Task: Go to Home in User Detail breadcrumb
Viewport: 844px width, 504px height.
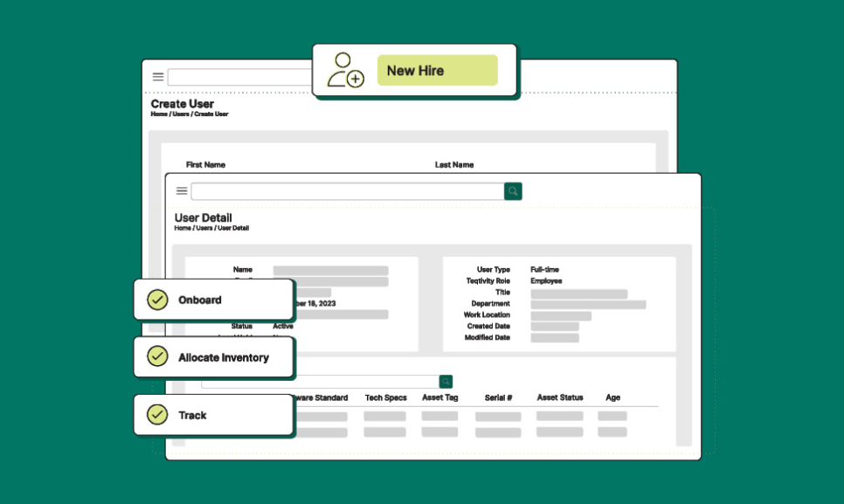Action: tap(183, 228)
